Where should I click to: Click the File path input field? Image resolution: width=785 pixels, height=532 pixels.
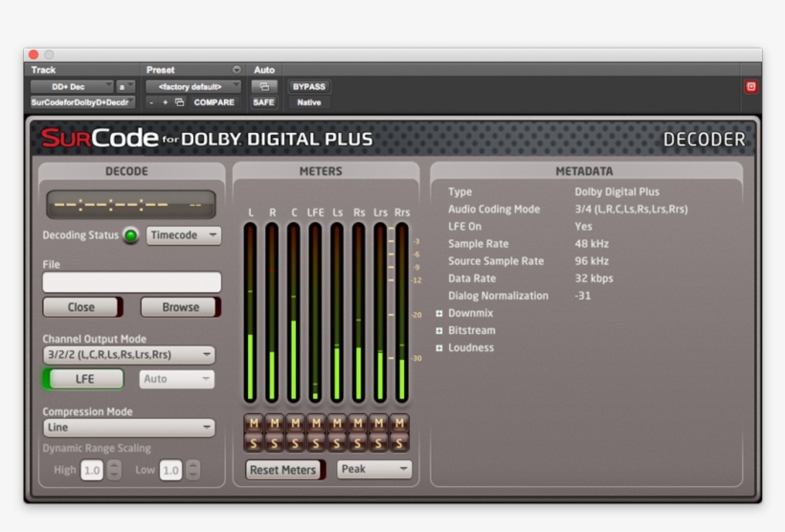pos(132,281)
